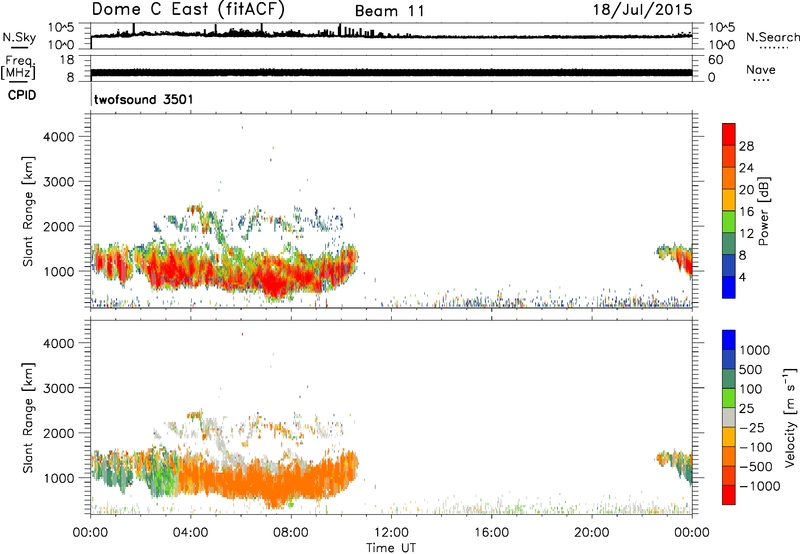Image resolution: width=800 pixels, height=554 pixels.
Task: Click the 'Velocity [m s-1]' colorbar title
Action: click(790, 417)
